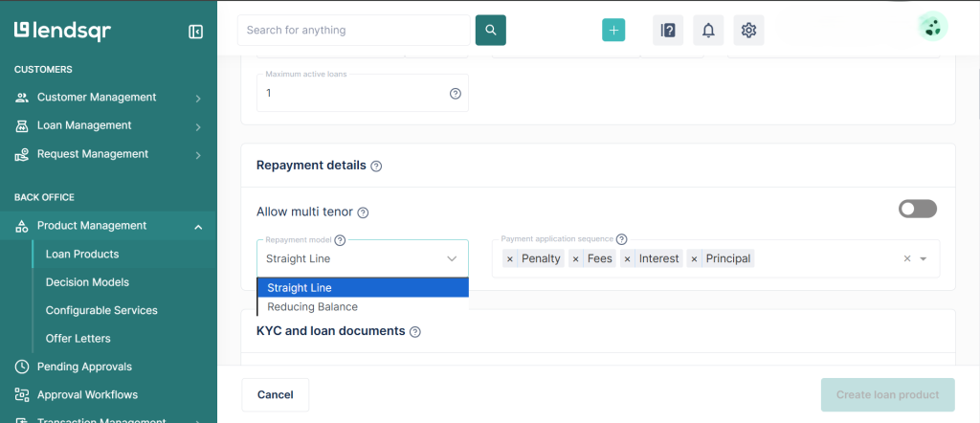Open the settings gear icon
Image resolution: width=980 pixels, height=423 pixels.
(748, 30)
